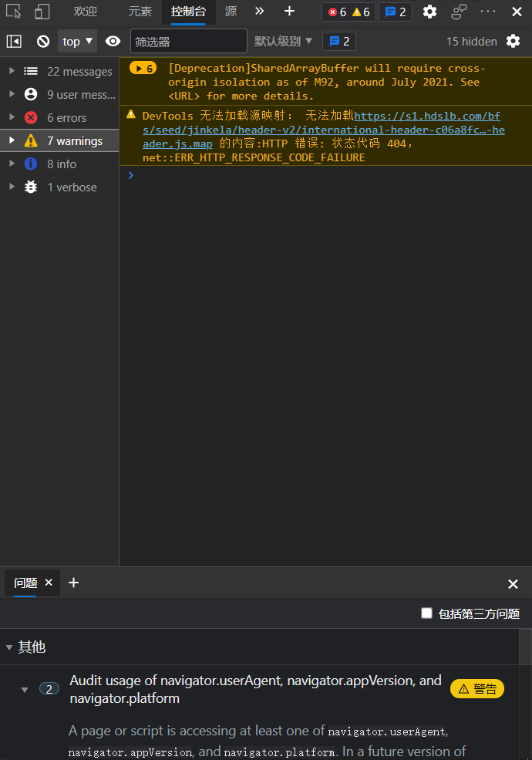Click the warning icon beside DevTools source map message
Viewport: 532px width, 760px height.
(x=131, y=115)
